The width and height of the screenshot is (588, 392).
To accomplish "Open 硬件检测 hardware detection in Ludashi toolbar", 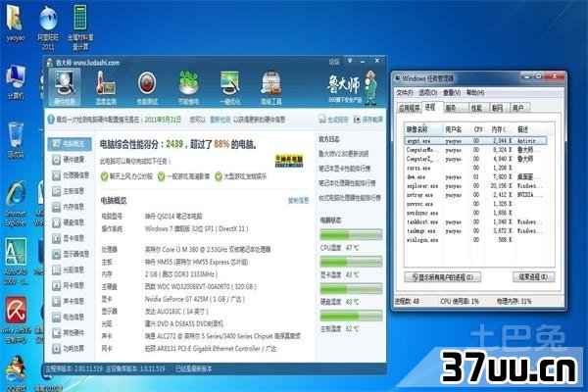I will pyautogui.click(x=65, y=87).
